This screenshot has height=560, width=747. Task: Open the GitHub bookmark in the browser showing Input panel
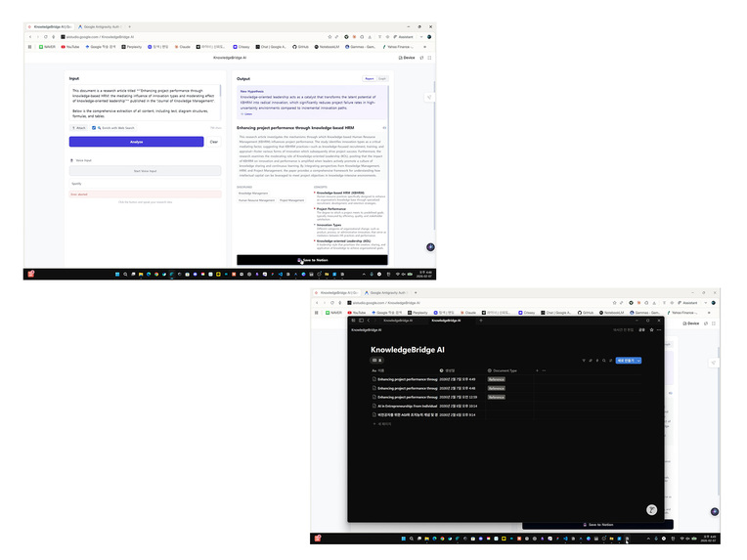[x=300, y=47]
